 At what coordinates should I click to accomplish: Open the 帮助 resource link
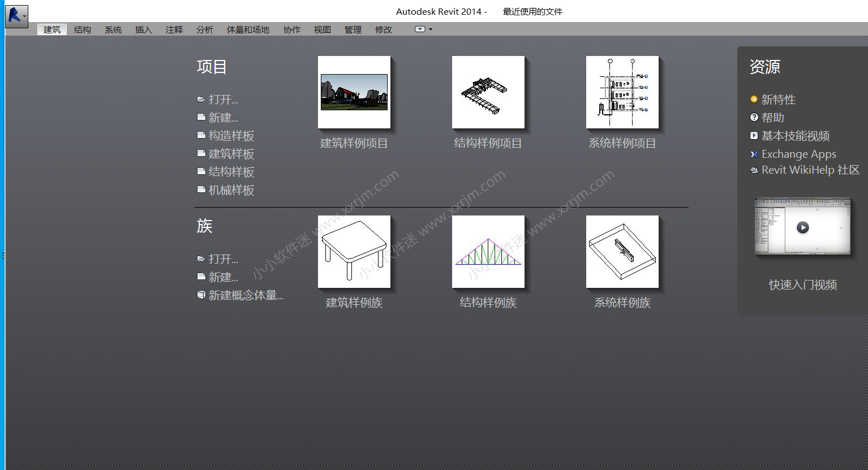tap(773, 118)
